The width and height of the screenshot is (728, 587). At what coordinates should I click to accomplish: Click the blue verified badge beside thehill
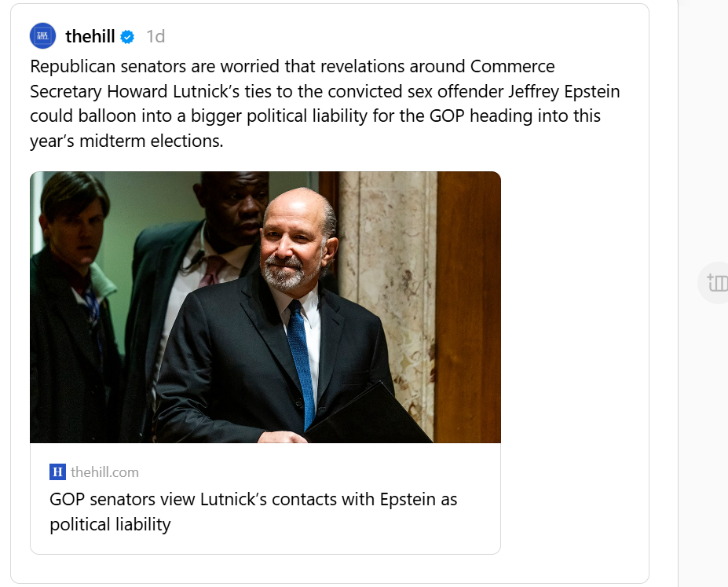[127, 37]
